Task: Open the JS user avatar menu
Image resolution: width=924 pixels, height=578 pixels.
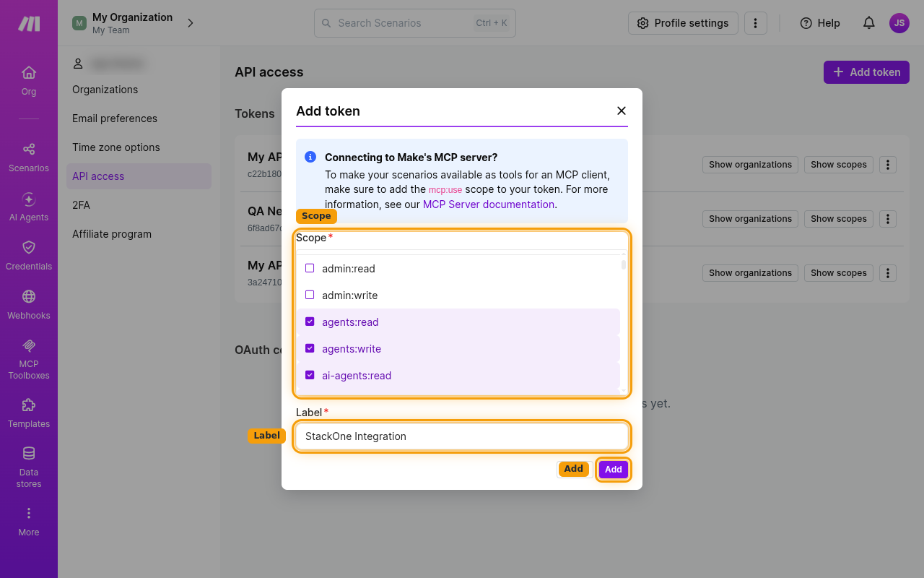Action: (899, 23)
